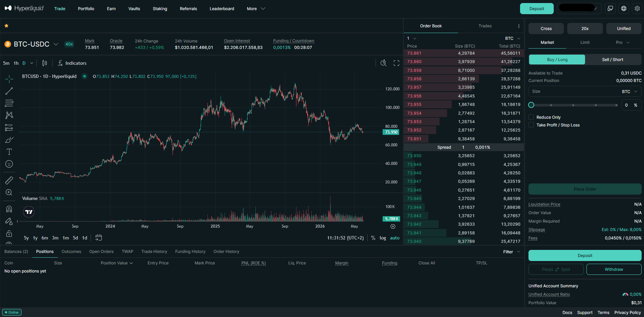This screenshot has width=644, height=317.
Task: Click the order size percentage slider handle
Action: [531, 105]
